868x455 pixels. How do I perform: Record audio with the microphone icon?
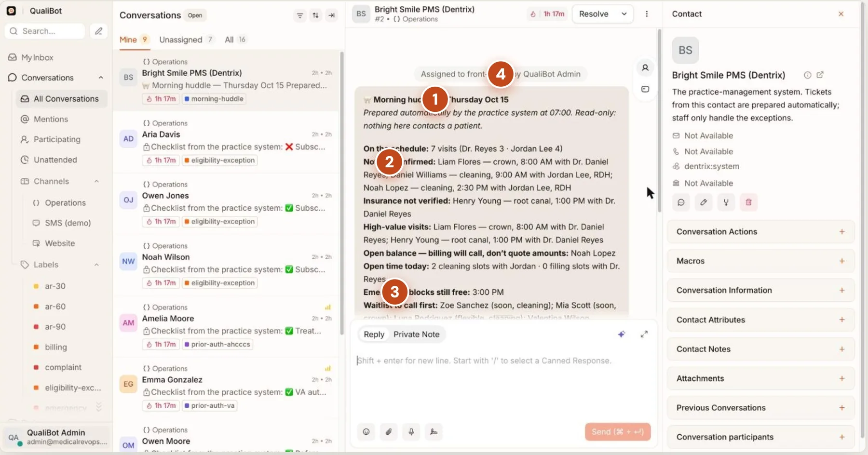[x=411, y=432]
